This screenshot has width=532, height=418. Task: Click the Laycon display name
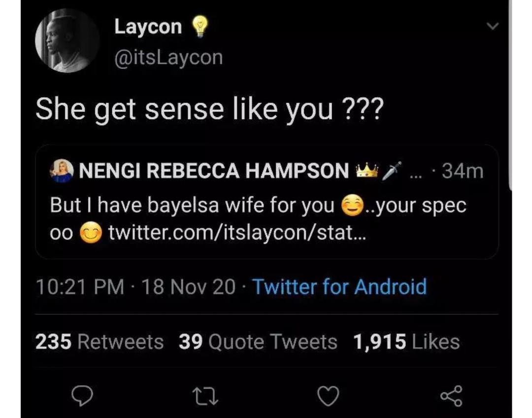pos(148,27)
